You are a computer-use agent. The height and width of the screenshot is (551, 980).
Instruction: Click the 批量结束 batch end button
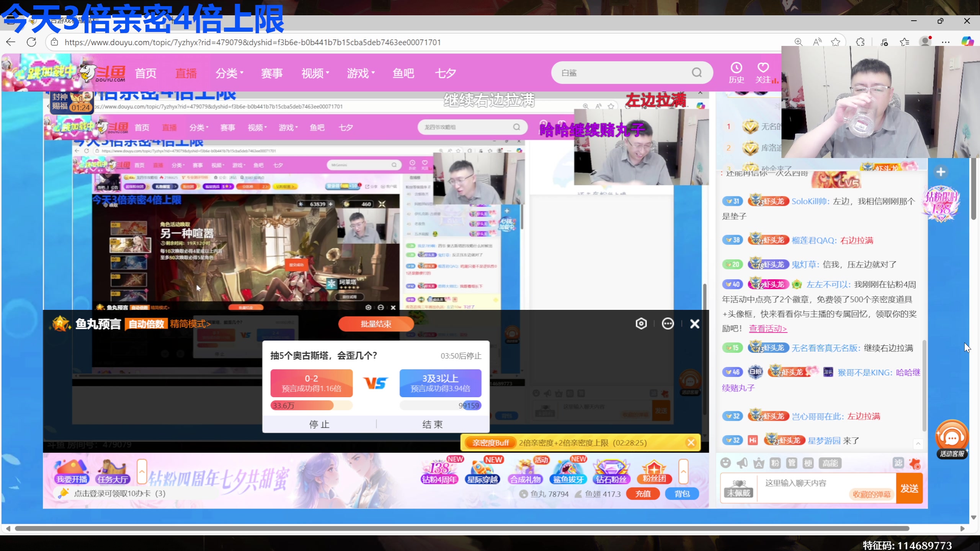coord(376,324)
